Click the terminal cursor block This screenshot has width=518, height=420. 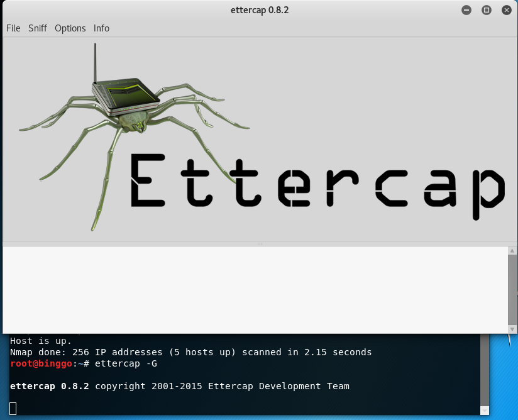[13, 409]
